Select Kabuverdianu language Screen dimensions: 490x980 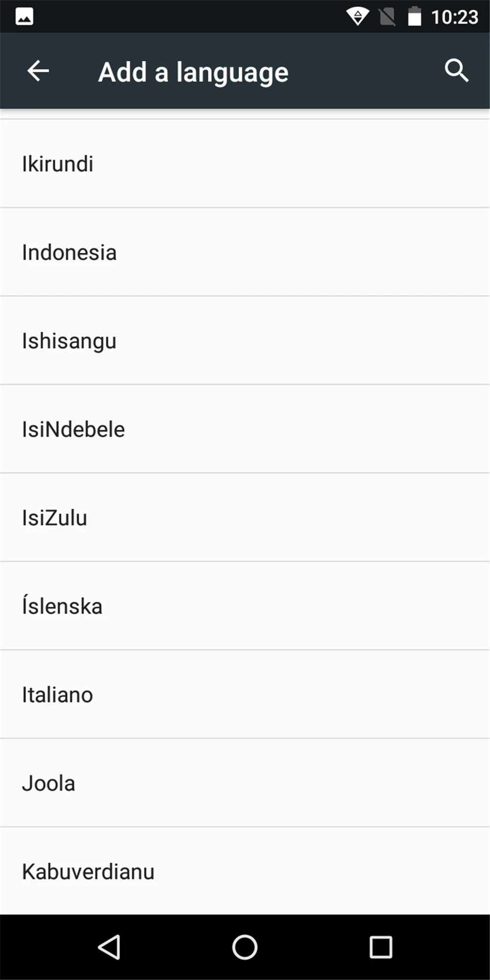pos(245,871)
